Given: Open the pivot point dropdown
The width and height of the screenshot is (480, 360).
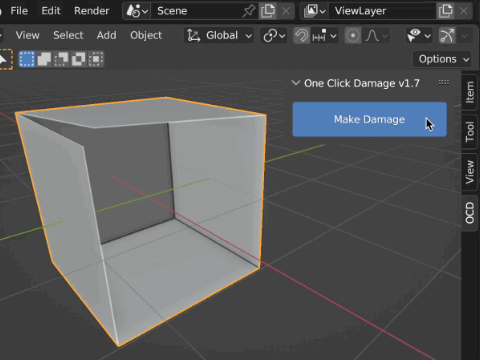Looking at the screenshot, I should pos(274,35).
